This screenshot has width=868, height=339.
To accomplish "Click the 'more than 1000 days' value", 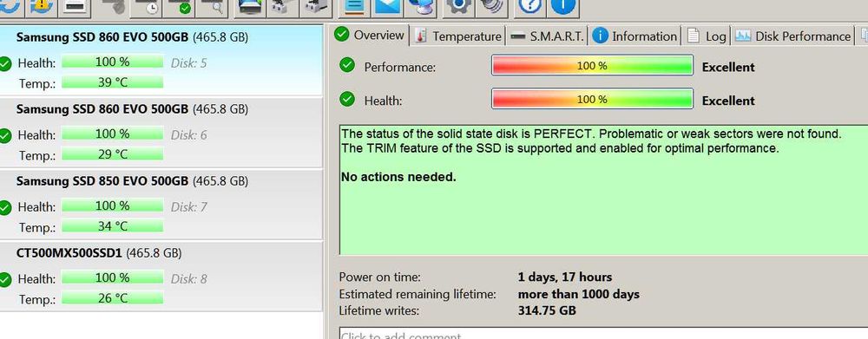I will coord(578,294).
